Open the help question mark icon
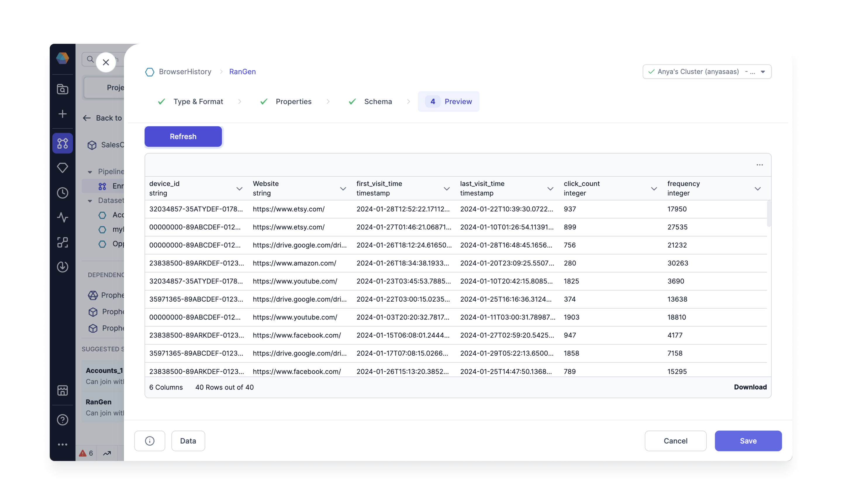This screenshot has width=842, height=504. tap(63, 419)
